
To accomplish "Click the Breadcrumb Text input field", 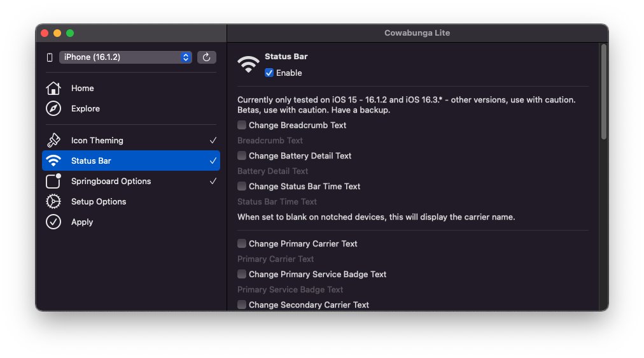I will [x=413, y=141].
